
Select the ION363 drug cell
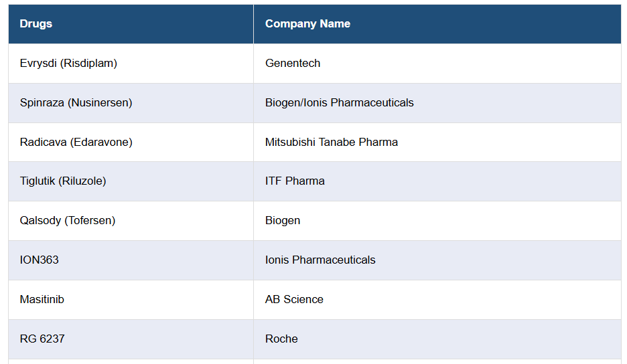[40, 260]
